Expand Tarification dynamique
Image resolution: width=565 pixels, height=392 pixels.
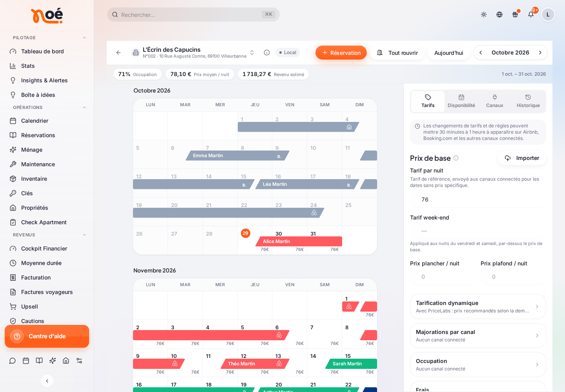point(478,307)
